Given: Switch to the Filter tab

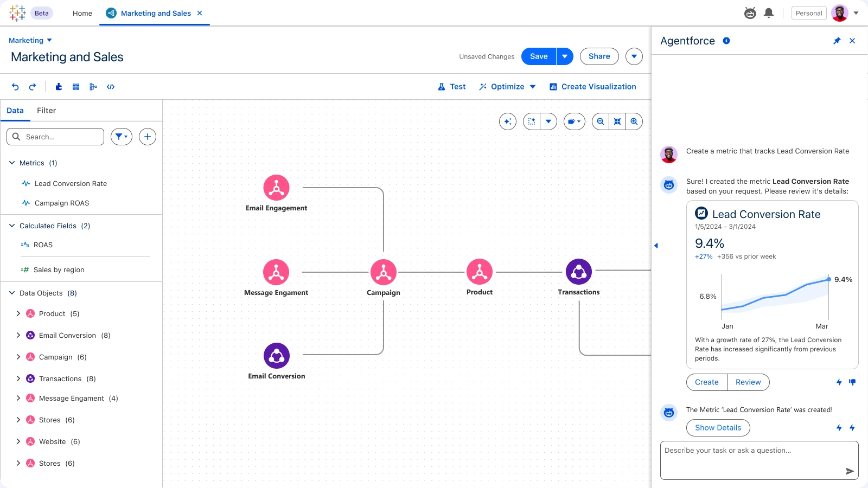Looking at the screenshot, I should [46, 111].
